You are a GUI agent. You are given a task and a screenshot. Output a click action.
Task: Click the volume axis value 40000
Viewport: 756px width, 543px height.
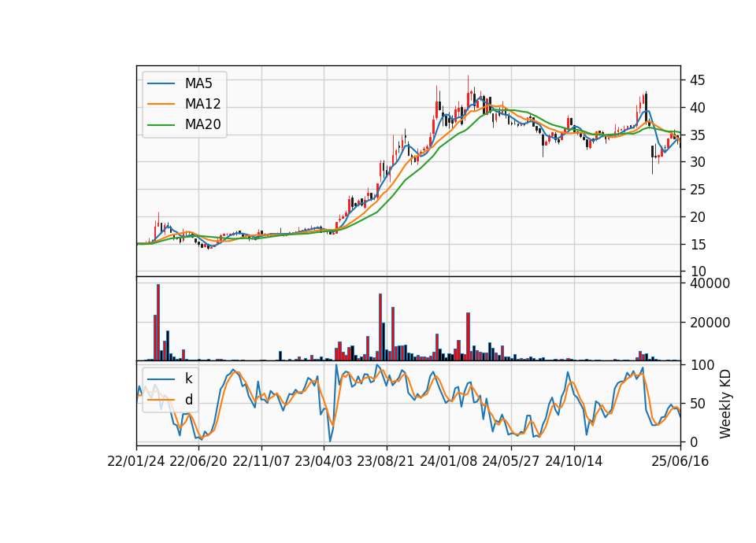pyautogui.click(x=710, y=284)
